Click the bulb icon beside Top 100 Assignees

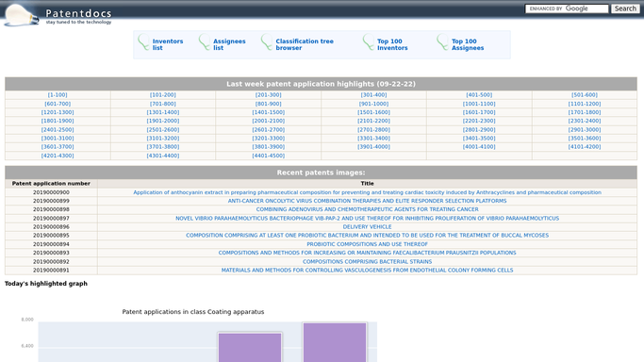click(443, 41)
